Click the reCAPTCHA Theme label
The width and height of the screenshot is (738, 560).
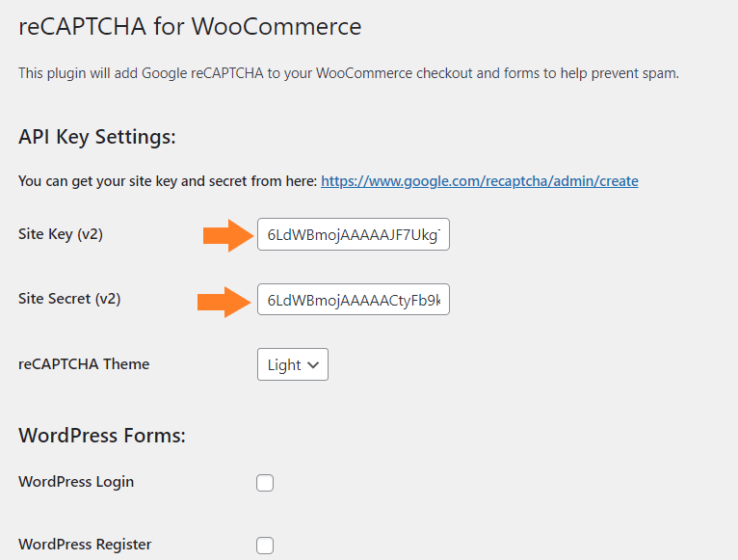click(x=84, y=364)
